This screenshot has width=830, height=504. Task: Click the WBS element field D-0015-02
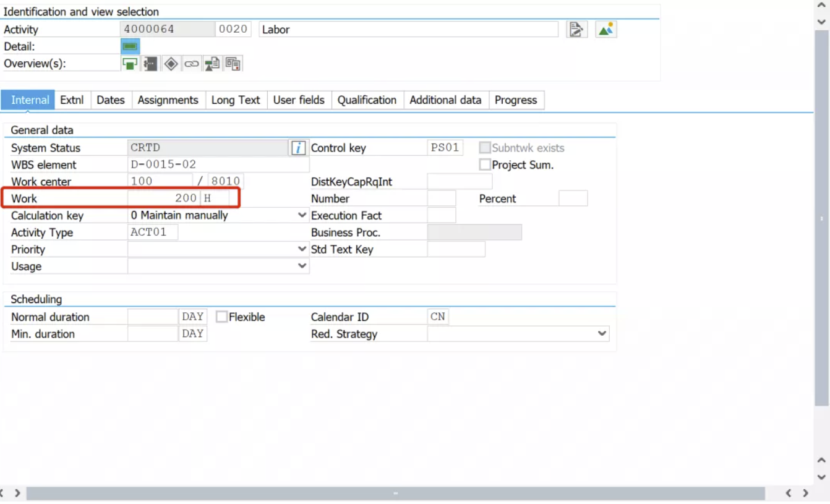[x=218, y=164]
